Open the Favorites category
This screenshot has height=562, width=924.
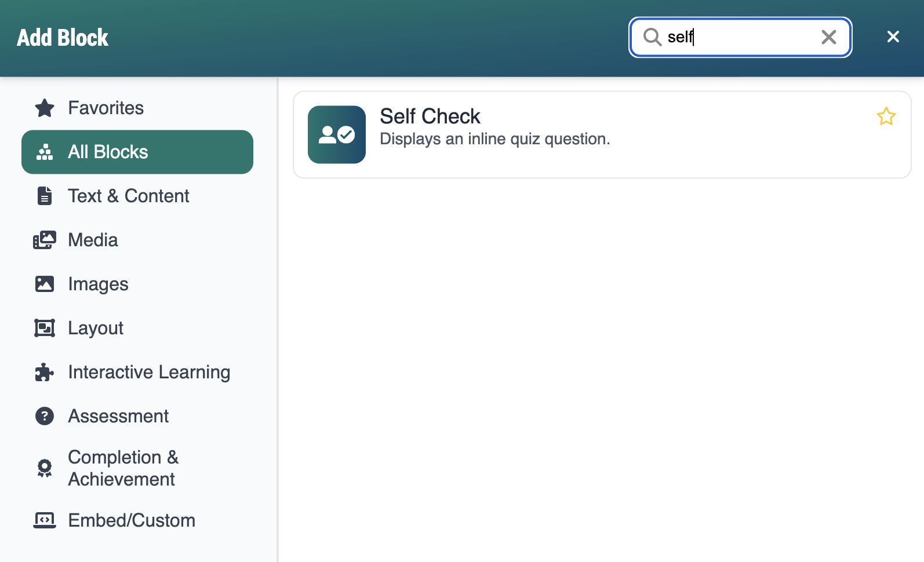137,108
